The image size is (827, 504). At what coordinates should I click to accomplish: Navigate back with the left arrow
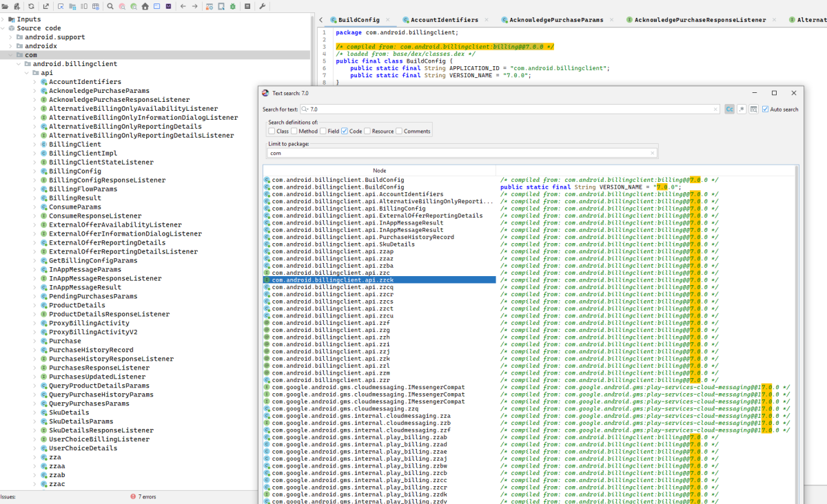[183, 6]
